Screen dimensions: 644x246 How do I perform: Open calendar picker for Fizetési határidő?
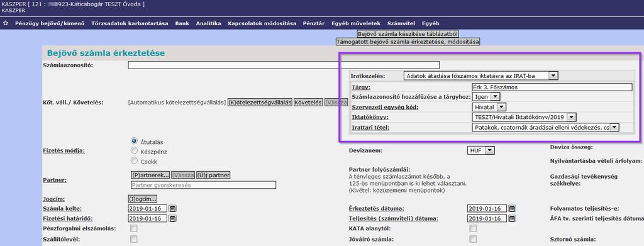click(173, 218)
